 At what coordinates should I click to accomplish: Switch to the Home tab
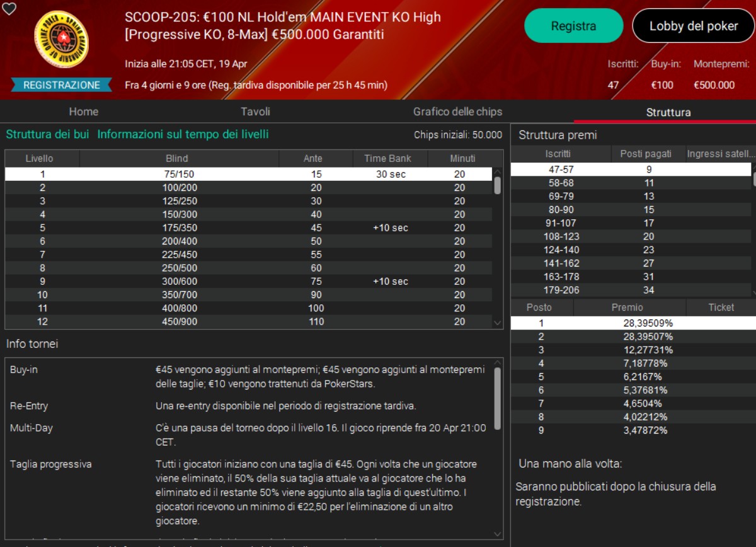84,112
